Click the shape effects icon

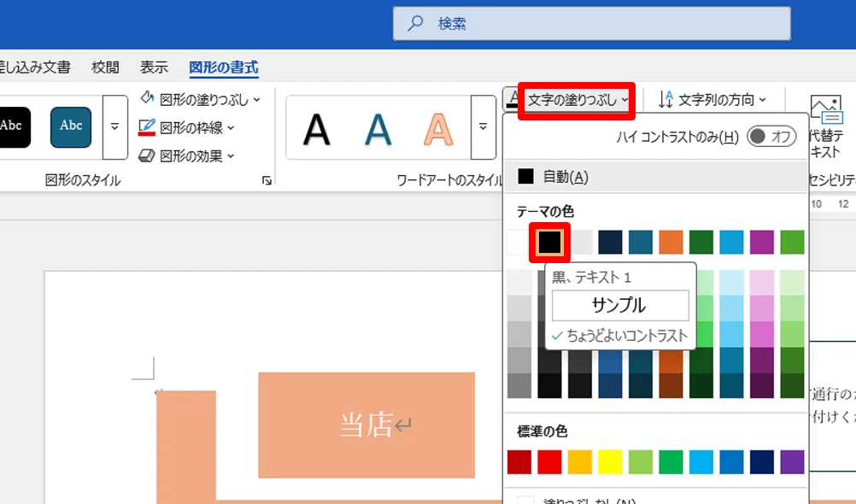[147, 155]
